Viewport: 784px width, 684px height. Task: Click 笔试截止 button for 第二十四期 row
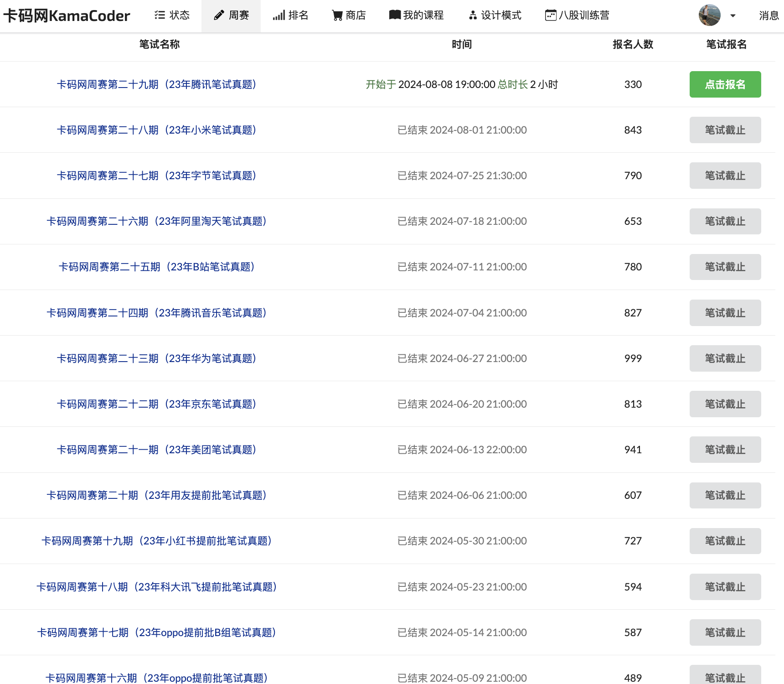coord(725,313)
